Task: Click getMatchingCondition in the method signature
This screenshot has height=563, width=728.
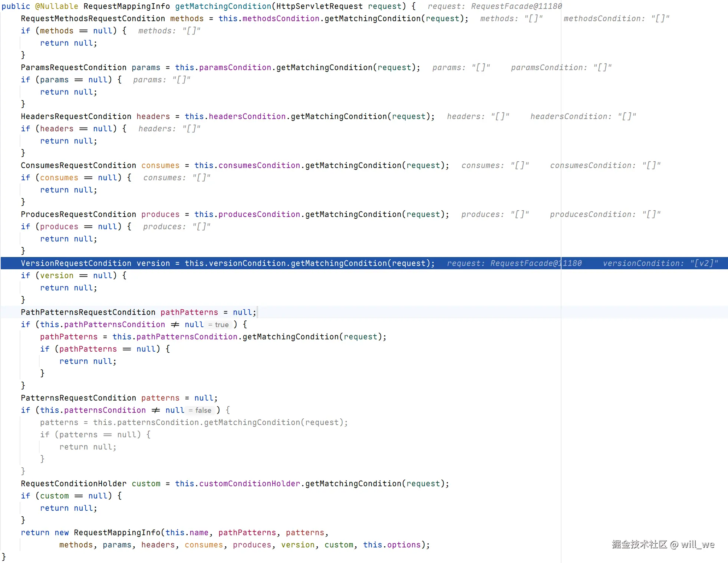Action: click(x=223, y=6)
